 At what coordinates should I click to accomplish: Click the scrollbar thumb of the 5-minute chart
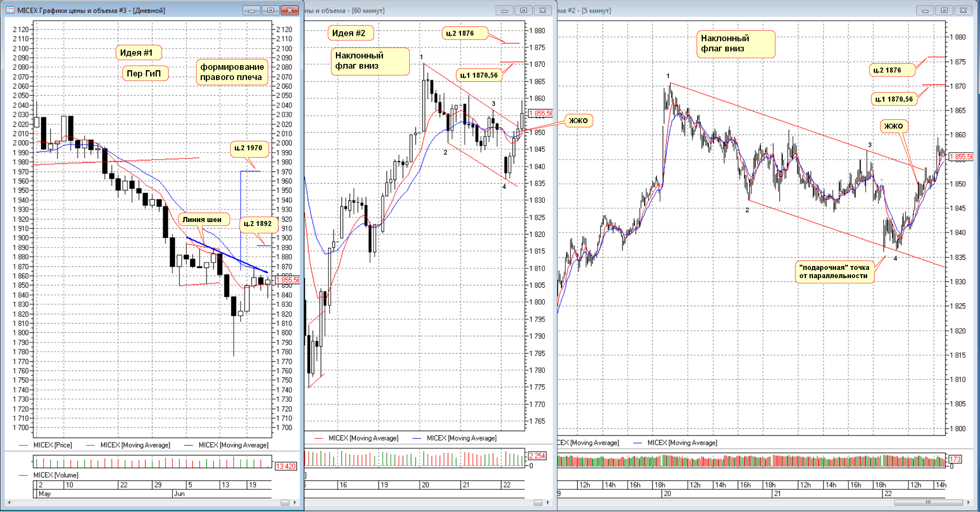[x=929, y=503]
